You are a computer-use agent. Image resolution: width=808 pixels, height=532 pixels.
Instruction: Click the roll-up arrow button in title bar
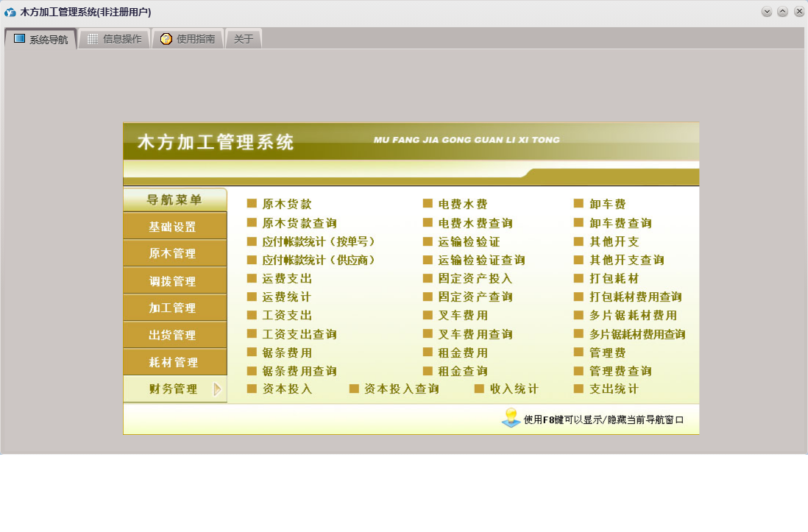(x=782, y=12)
